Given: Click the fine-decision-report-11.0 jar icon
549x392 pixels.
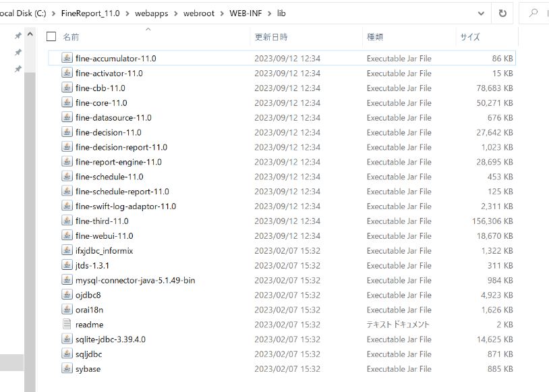Looking at the screenshot, I should (x=67, y=146).
